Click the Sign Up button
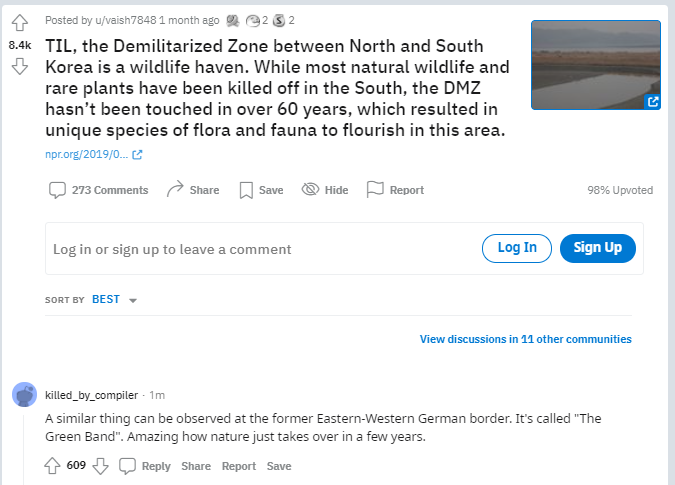The image size is (675, 485). 598,248
